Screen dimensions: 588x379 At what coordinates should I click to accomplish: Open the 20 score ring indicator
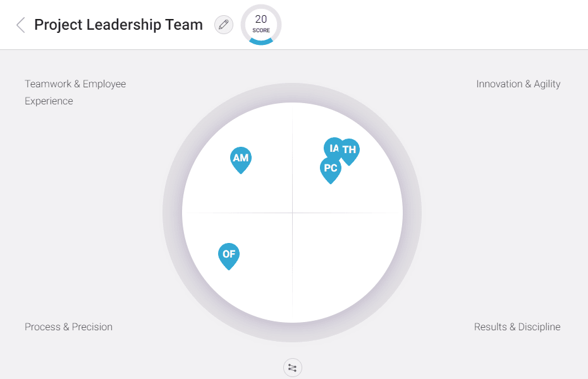[x=261, y=25]
